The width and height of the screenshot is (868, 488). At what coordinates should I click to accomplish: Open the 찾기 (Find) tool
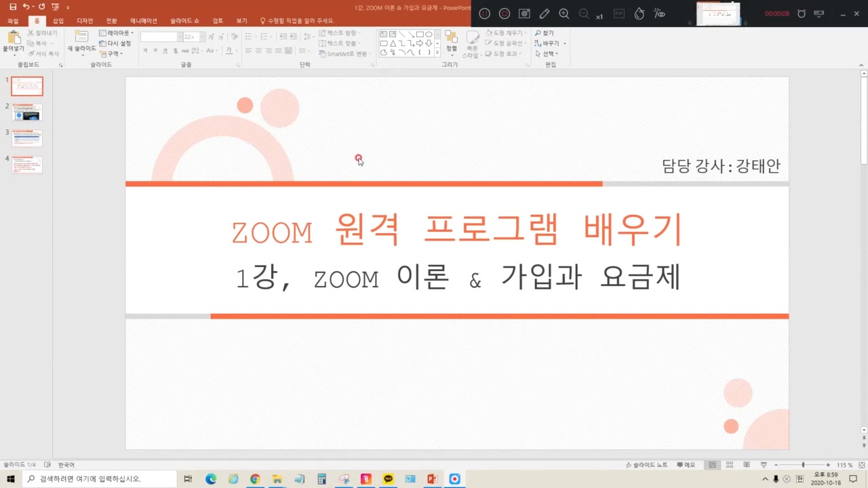(x=545, y=32)
